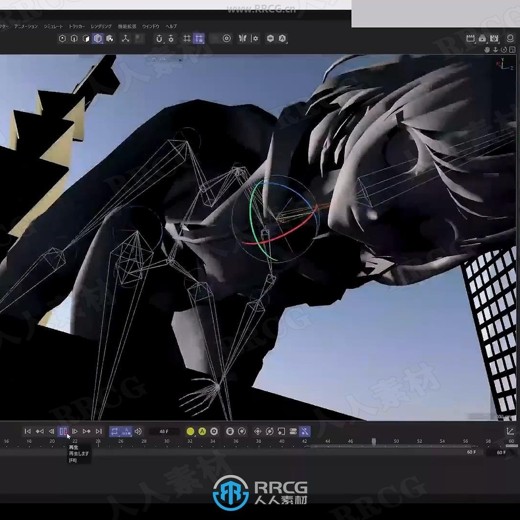This screenshot has height=520, width=520.
Task: Click the render to picture viewer icon
Action: coord(482,38)
